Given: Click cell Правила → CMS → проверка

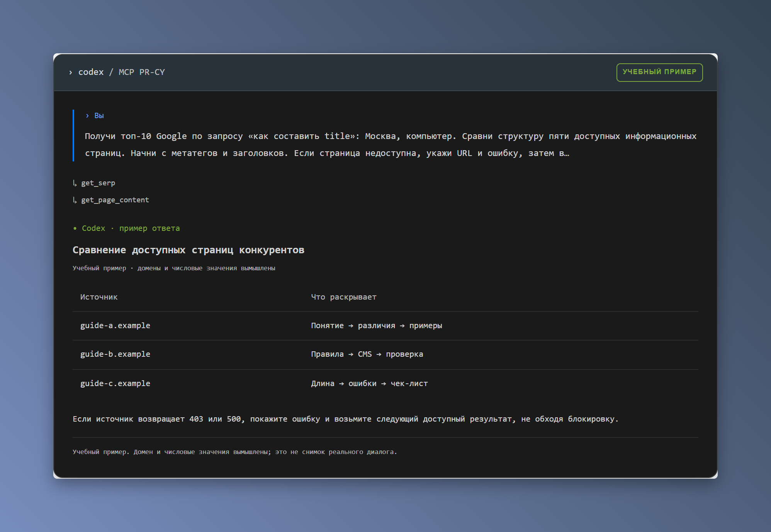Looking at the screenshot, I should (367, 354).
